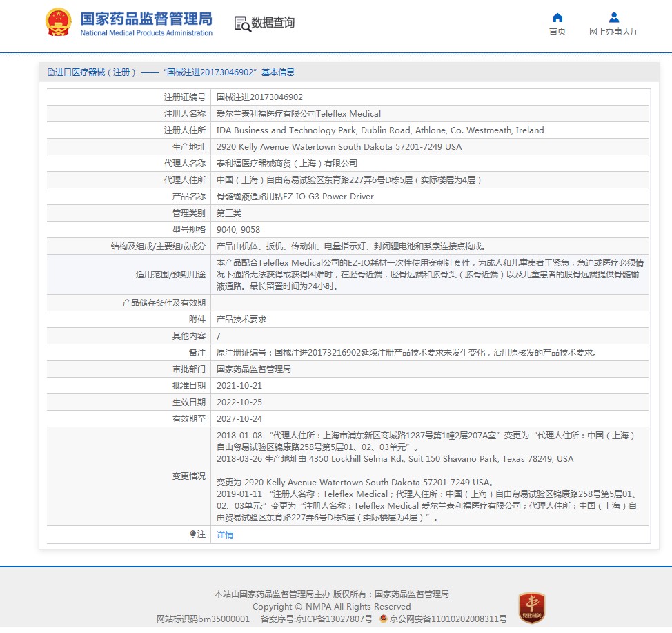Select the 东育路227弄6号D栋5层 address in 代理人住所 row

point(349,180)
